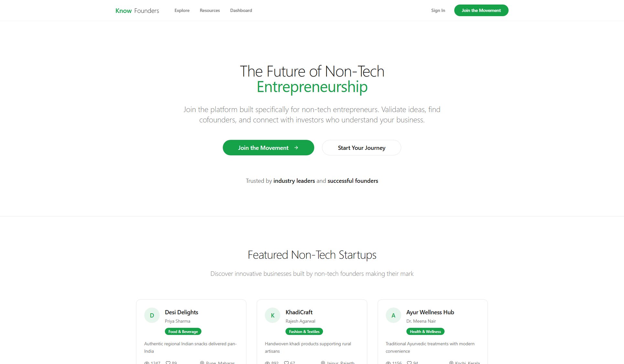Click the K avatar on KhadiCraft

273,315
